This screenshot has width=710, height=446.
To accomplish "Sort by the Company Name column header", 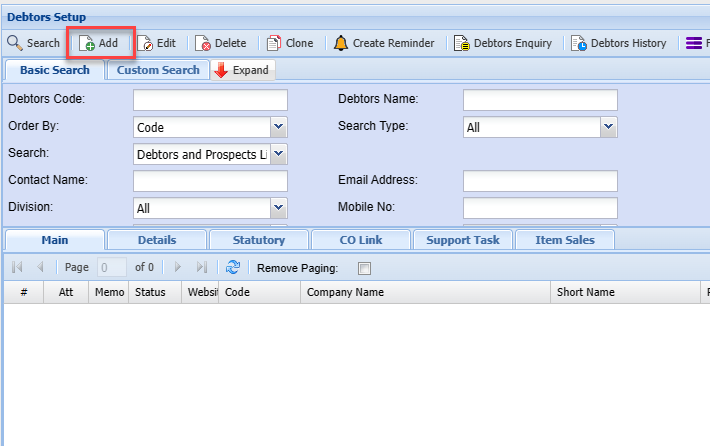I will [x=425, y=292].
